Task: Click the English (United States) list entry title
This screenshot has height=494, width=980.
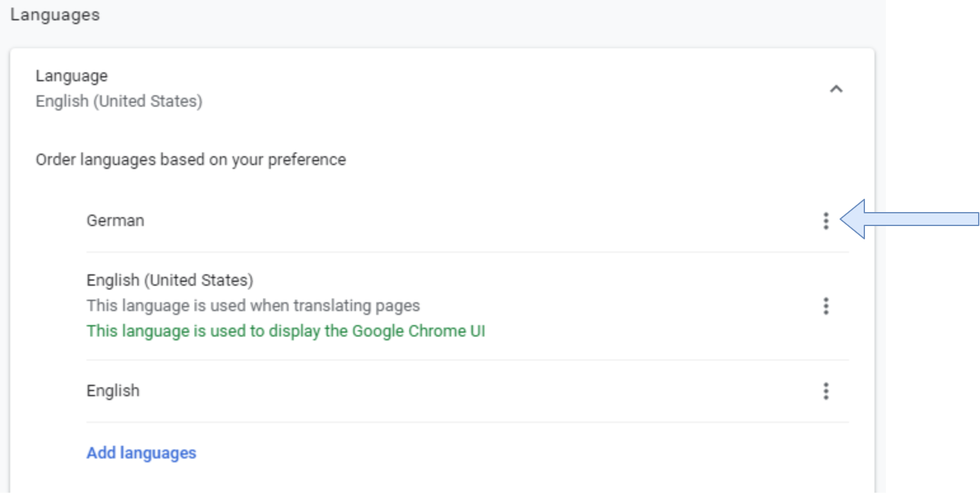Action: click(x=170, y=280)
